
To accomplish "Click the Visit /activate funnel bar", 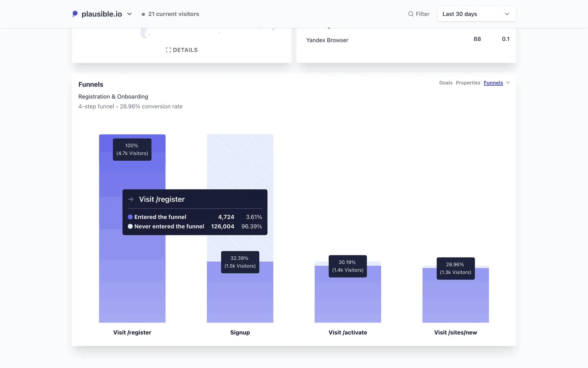I will [x=348, y=297].
